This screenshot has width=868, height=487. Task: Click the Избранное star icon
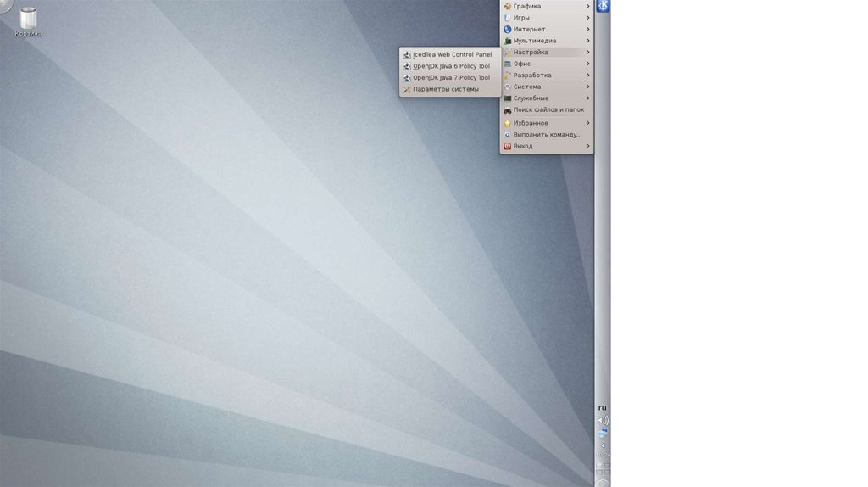(508, 123)
